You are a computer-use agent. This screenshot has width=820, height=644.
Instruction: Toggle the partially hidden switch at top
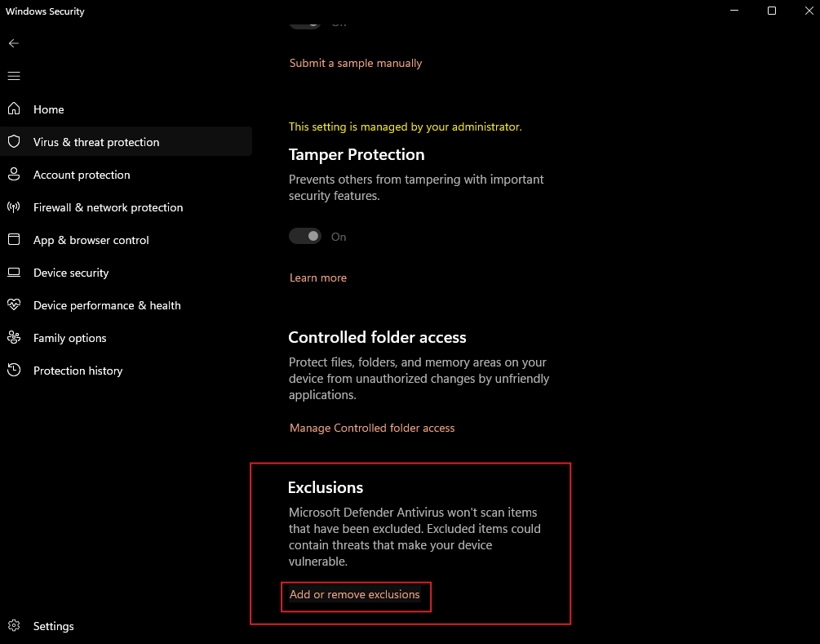(x=305, y=24)
